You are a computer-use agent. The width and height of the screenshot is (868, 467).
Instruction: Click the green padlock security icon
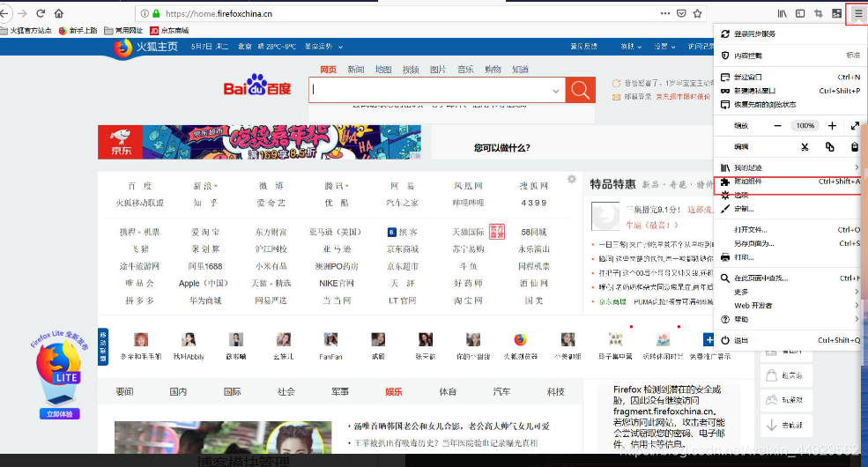(x=156, y=13)
